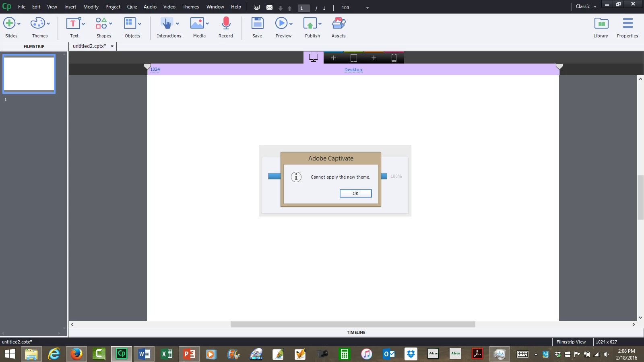The height and width of the screenshot is (362, 644).
Task: Open the Quiz menu
Action: pyautogui.click(x=132, y=7)
